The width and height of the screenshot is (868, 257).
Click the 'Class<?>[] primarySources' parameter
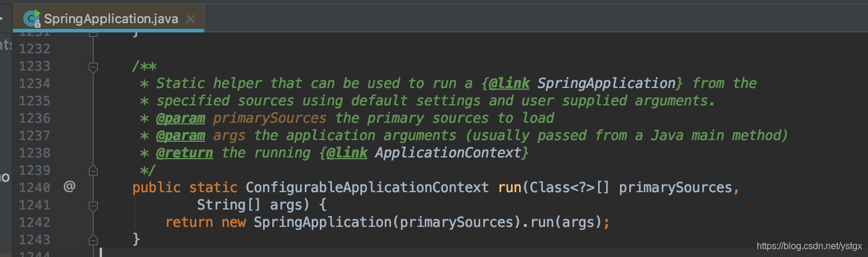point(631,188)
